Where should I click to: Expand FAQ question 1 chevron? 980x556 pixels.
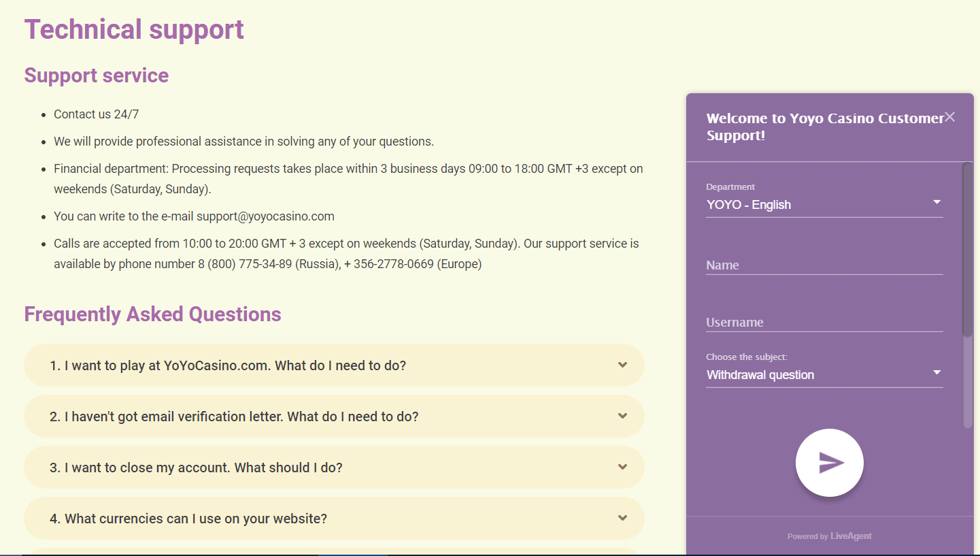[622, 365]
